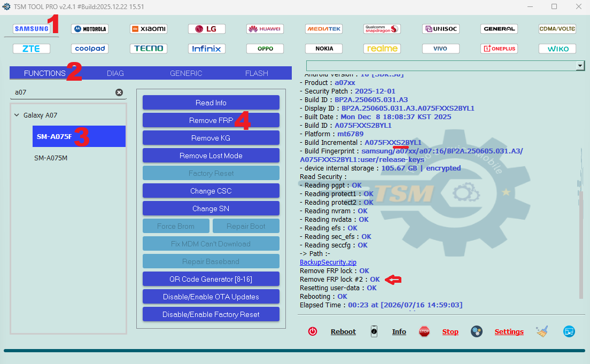Click the Read Info button
Image resolution: width=590 pixels, height=364 pixels.
211,103
